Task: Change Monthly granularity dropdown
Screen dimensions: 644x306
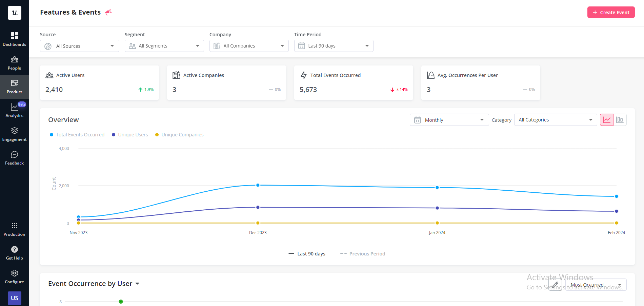Action: (449, 119)
